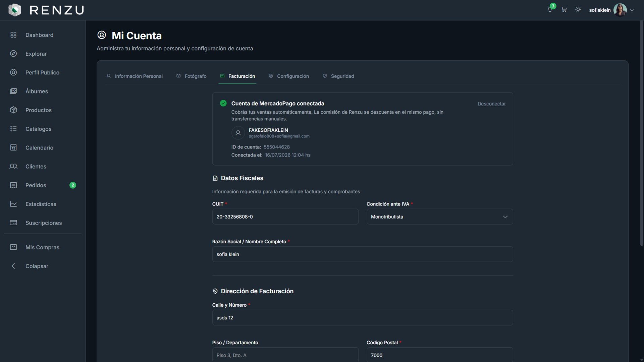The width and height of the screenshot is (644, 362).
Task: Click the Mi Cuenta heading icon
Action: pyautogui.click(x=102, y=35)
